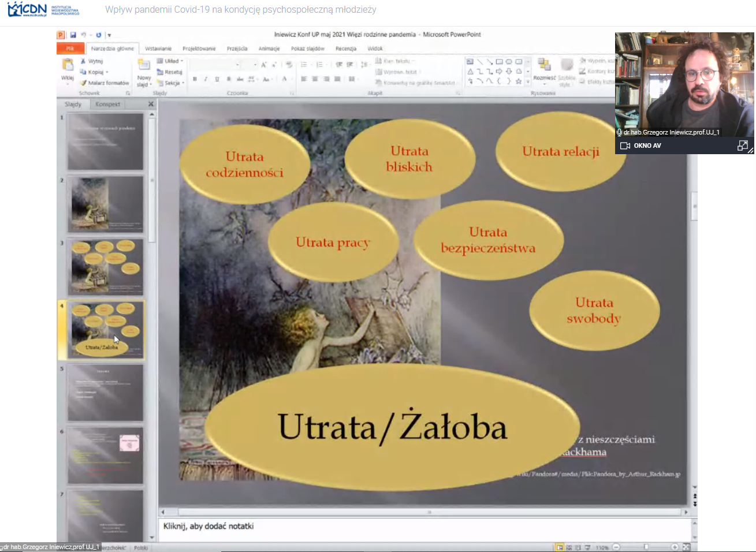Viewport: 756px width, 552px height.
Task: Select the down arrow shape in the gallery
Action: click(x=509, y=72)
